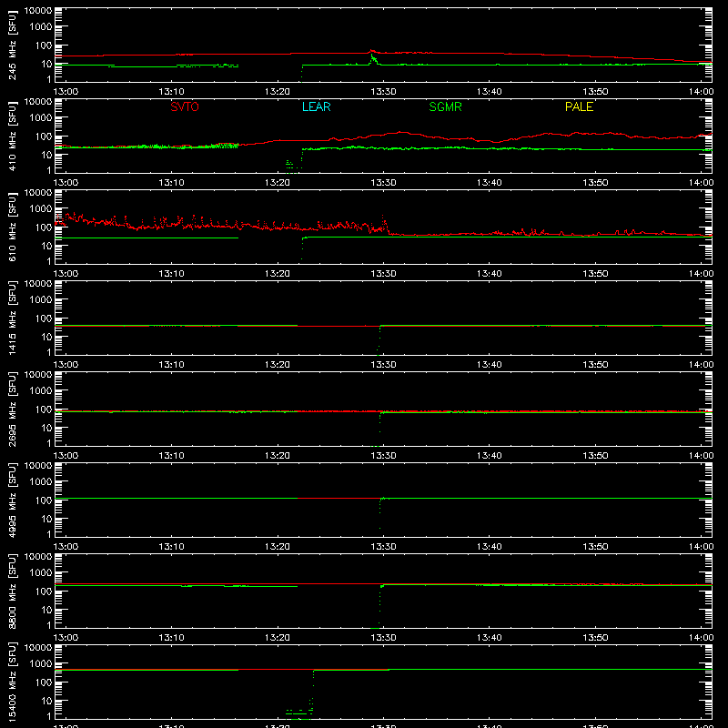Select the 8800 MHz [SFU] axis title
Viewport: 728px width, 728px height.
(13, 591)
